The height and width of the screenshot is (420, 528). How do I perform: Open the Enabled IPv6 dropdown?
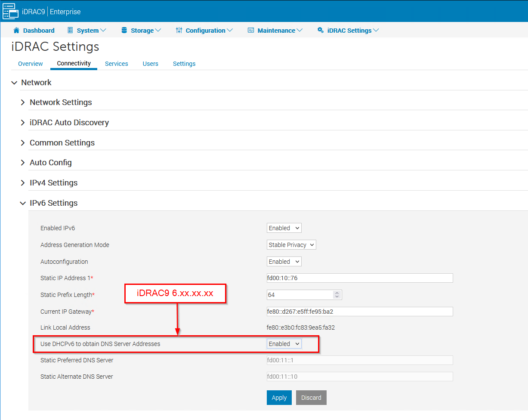[x=284, y=228]
